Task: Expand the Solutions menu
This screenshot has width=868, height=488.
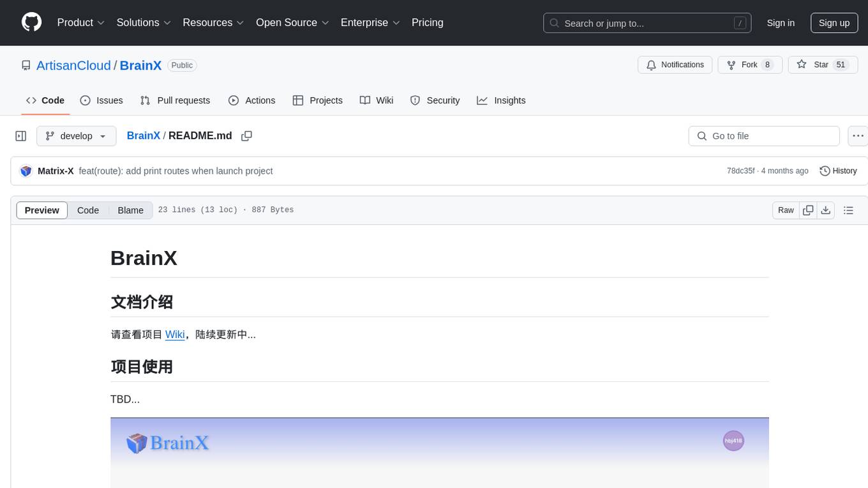Action: (144, 22)
